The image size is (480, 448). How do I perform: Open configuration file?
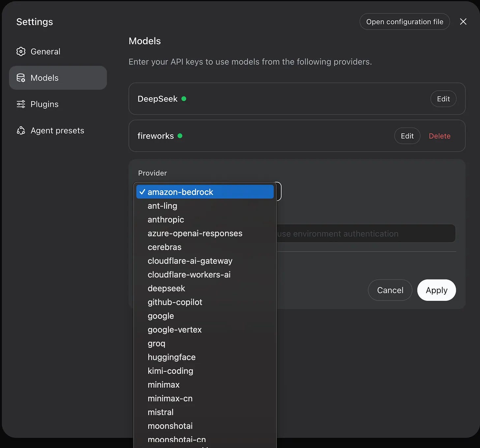tap(405, 21)
